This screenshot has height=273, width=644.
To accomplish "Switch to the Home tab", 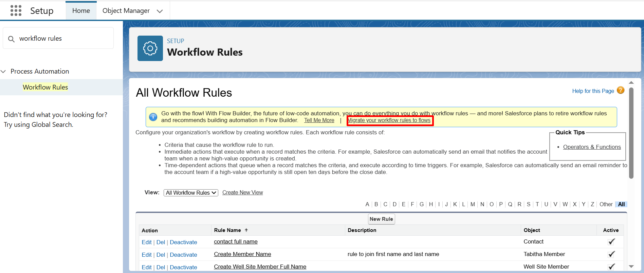I will coord(81,11).
